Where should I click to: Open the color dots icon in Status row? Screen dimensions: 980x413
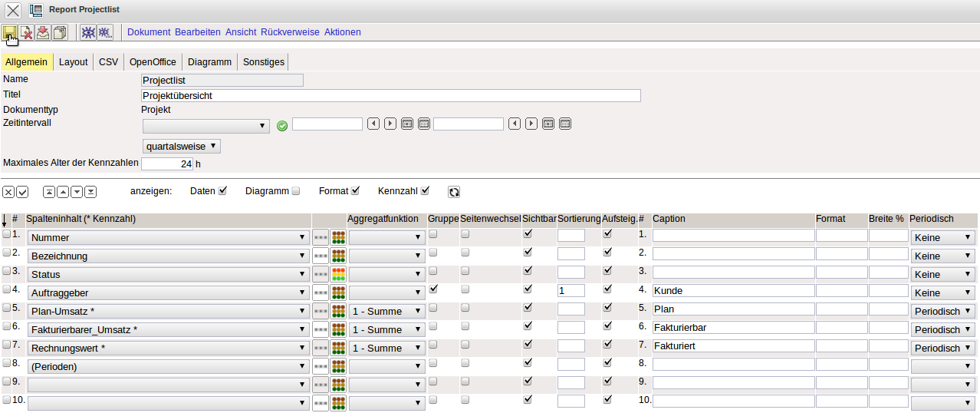click(338, 274)
